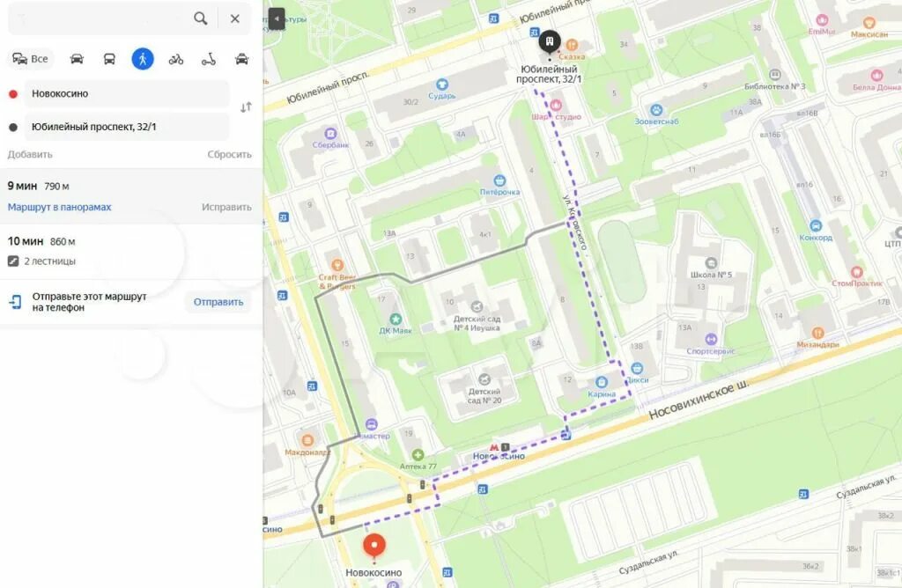Select the taxi transport mode icon
Image resolution: width=902 pixels, height=588 pixels.
click(241, 59)
